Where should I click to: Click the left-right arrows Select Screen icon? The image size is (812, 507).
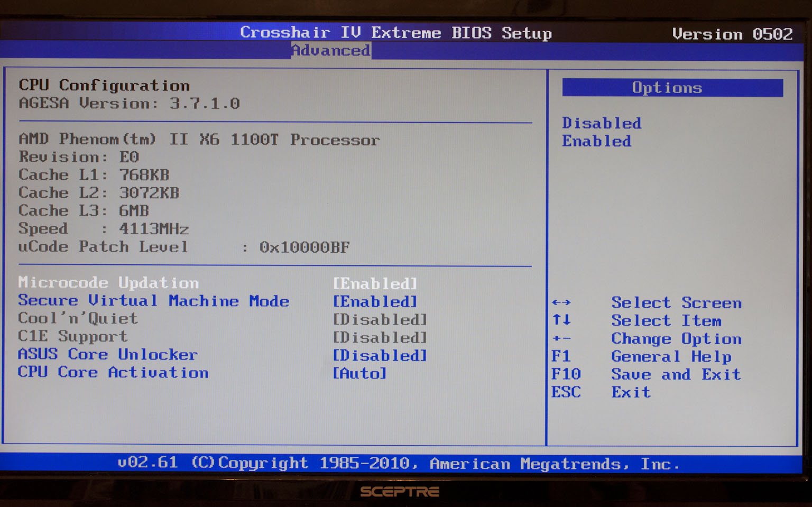tap(561, 302)
